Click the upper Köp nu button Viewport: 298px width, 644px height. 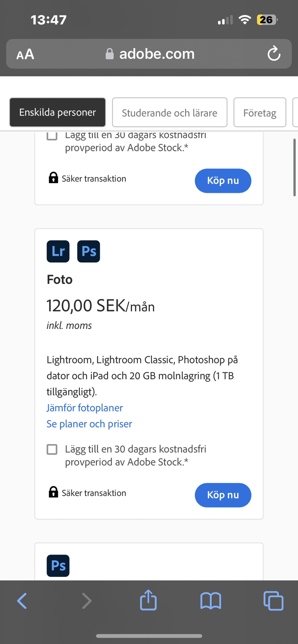point(223,181)
